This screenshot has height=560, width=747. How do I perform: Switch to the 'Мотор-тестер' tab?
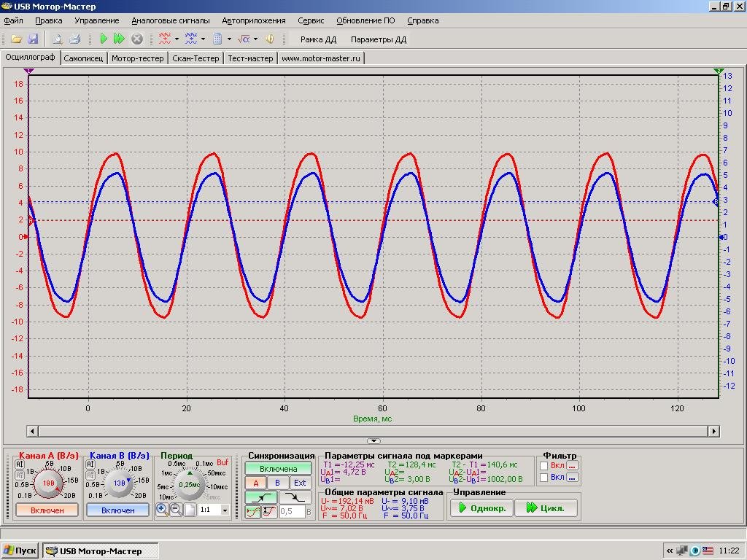pos(138,58)
